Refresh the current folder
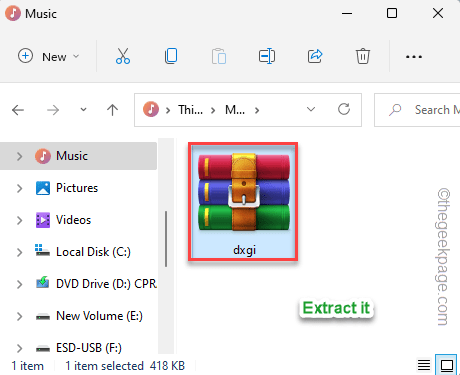The height and width of the screenshot is (375, 460). [344, 109]
